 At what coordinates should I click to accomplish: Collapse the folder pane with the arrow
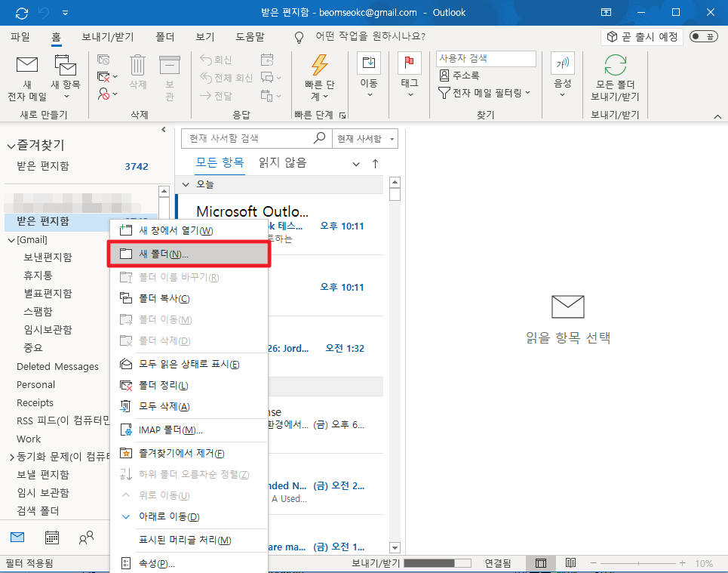click(x=164, y=130)
